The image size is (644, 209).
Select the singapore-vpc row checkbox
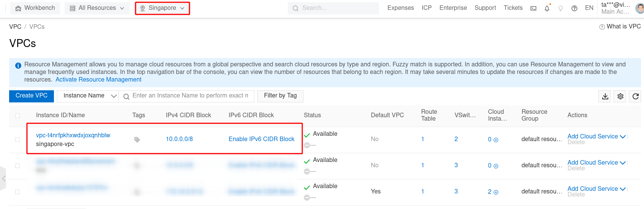(x=17, y=140)
